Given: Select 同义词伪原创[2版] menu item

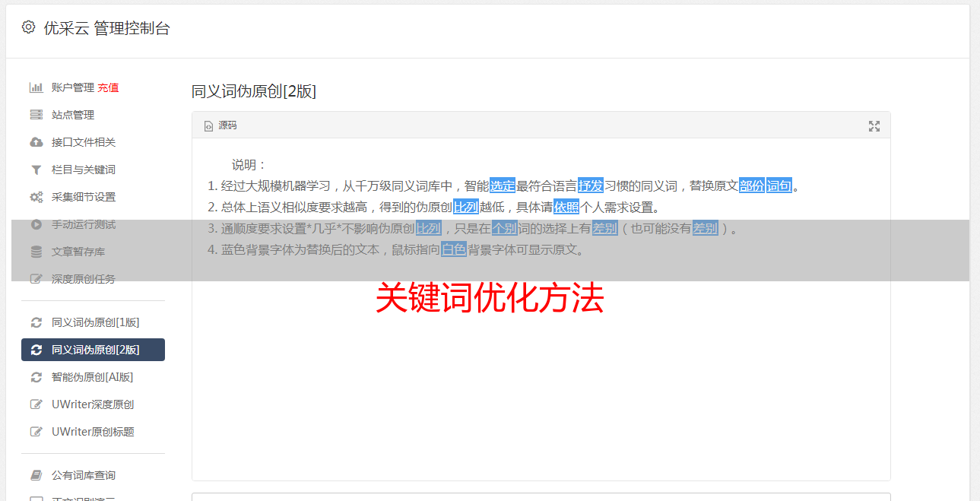Looking at the screenshot, I should point(93,350).
